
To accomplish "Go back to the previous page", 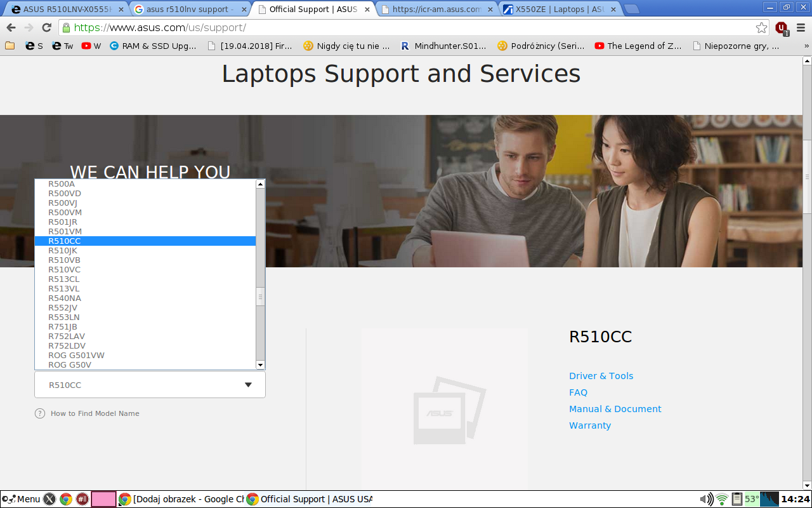I will [11, 28].
